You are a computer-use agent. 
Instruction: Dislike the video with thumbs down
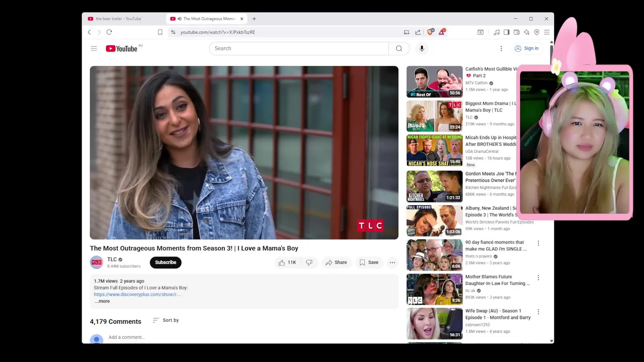pyautogui.click(x=309, y=262)
